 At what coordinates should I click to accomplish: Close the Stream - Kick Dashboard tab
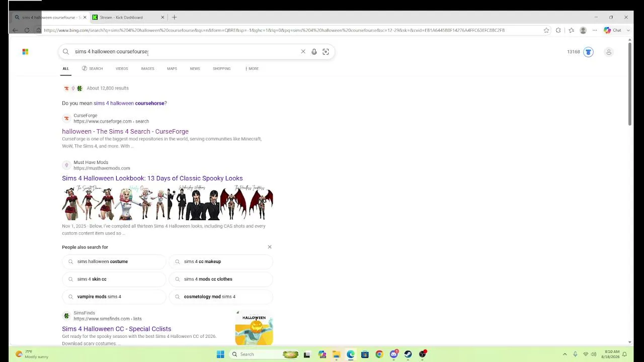[x=163, y=17]
